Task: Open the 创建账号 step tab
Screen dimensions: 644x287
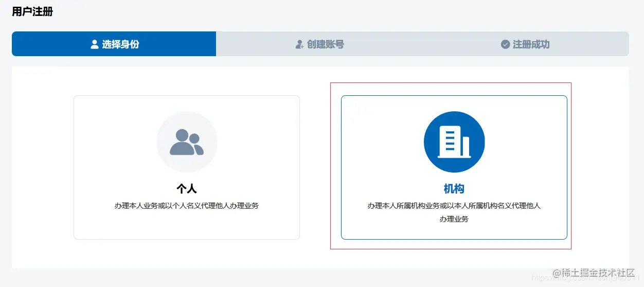Action: pos(319,44)
